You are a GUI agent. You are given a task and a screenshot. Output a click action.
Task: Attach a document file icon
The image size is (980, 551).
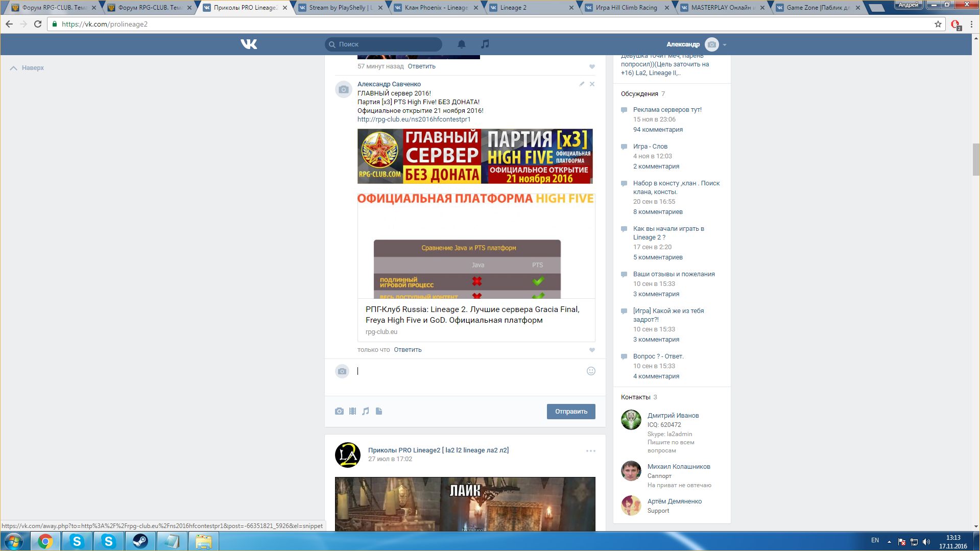tap(379, 412)
